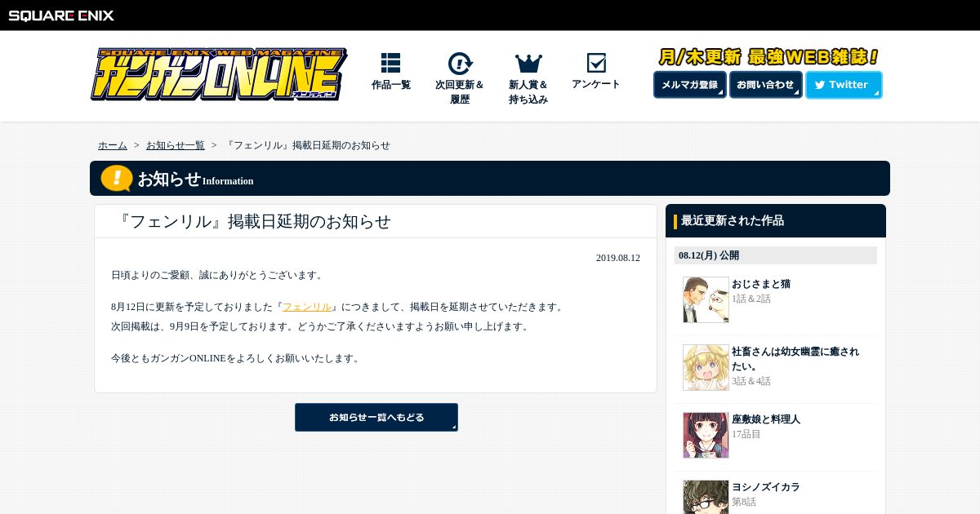The width and height of the screenshot is (980, 514).
Task: Click the 新人賞＆持ち込み crown icon
Action: click(x=528, y=63)
